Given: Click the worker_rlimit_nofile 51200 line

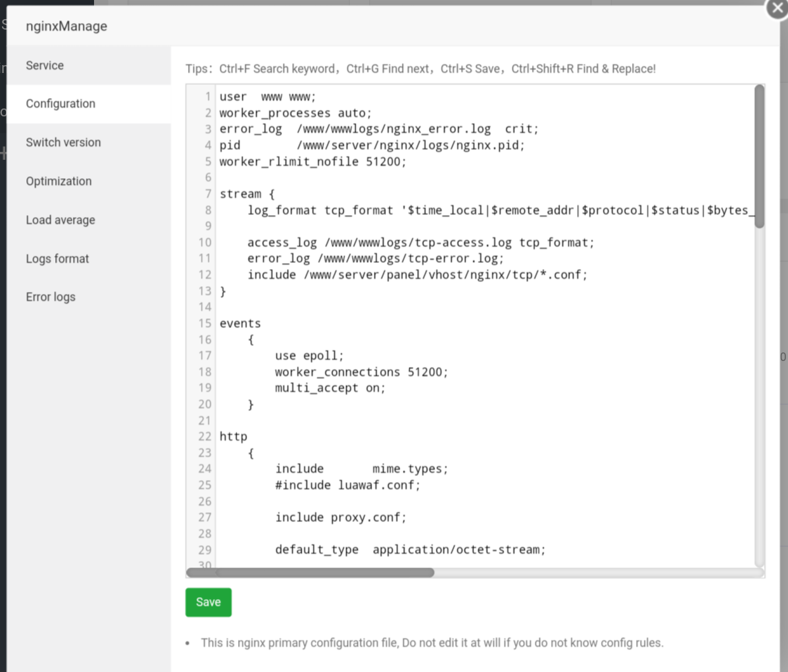Looking at the screenshot, I should 312,161.
